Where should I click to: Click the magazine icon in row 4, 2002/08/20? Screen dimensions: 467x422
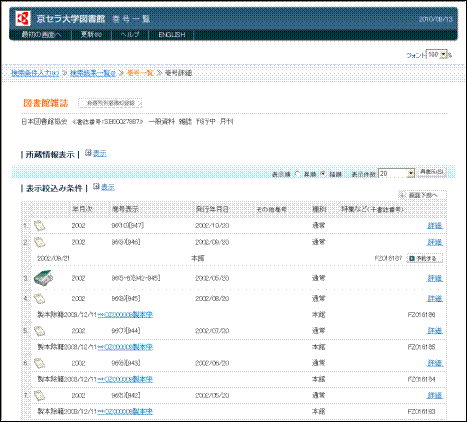(x=40, y=299)
